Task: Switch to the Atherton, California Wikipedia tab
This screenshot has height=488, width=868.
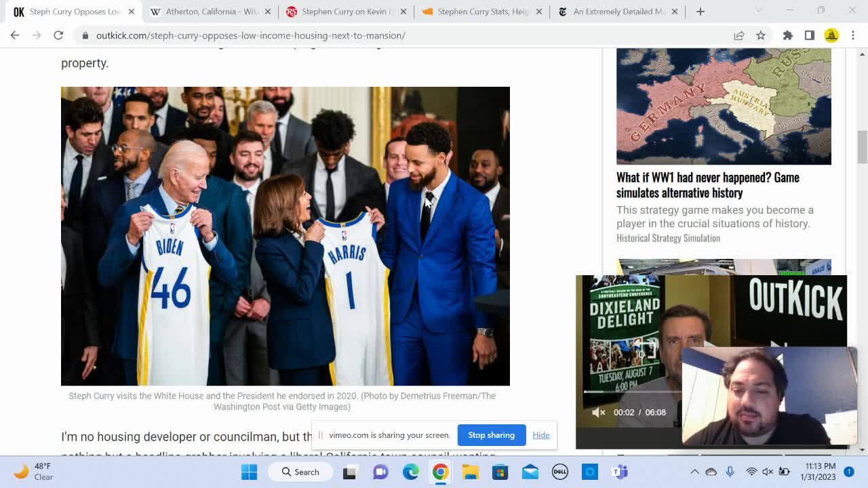Action: coord(211,12)
